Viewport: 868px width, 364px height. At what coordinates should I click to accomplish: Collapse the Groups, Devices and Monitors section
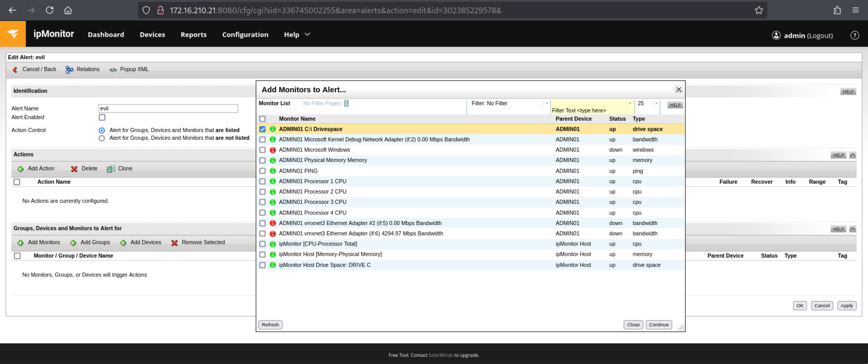click(852, 229)
